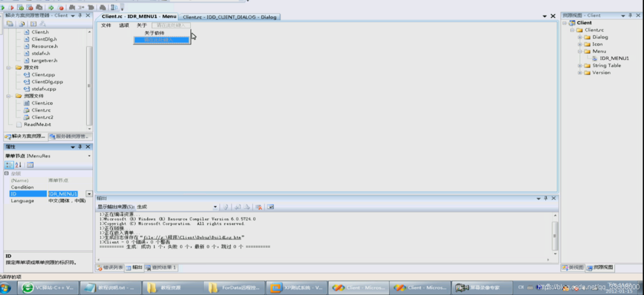Click Go to Next Message icon in Output
This screenshot has height=295, width=644.
click(247, 207)
